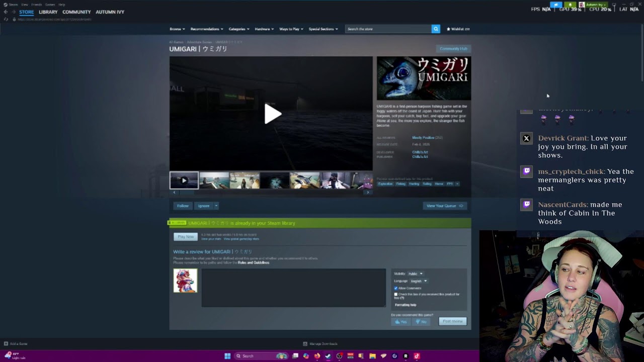
Task: Open Firefox from the taskbar
Action: click(x=317, y=356)
